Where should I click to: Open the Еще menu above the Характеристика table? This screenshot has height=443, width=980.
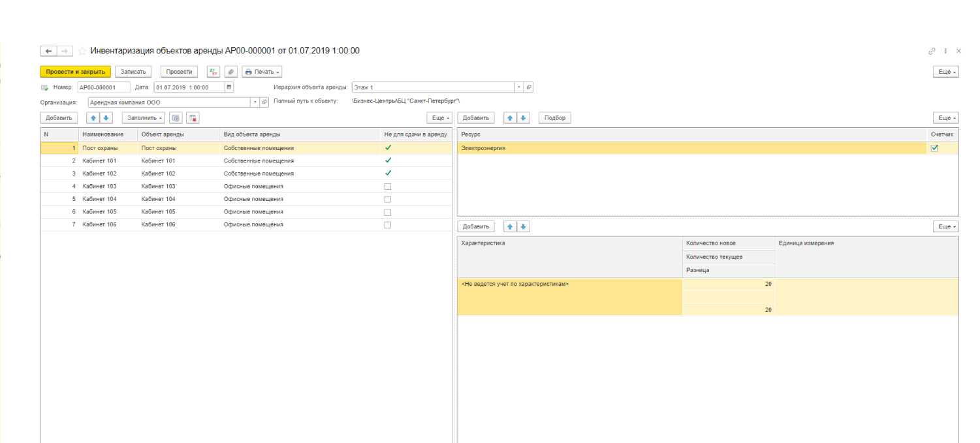point(945,226)
